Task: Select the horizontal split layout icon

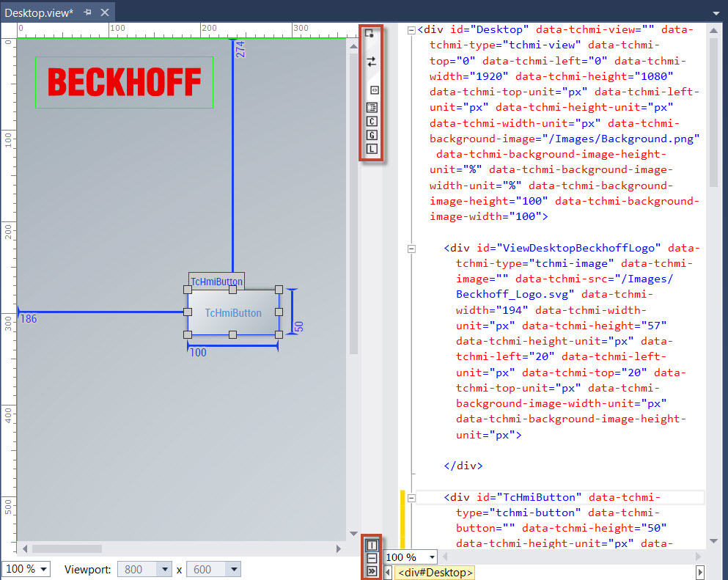Action: [372, 559]
